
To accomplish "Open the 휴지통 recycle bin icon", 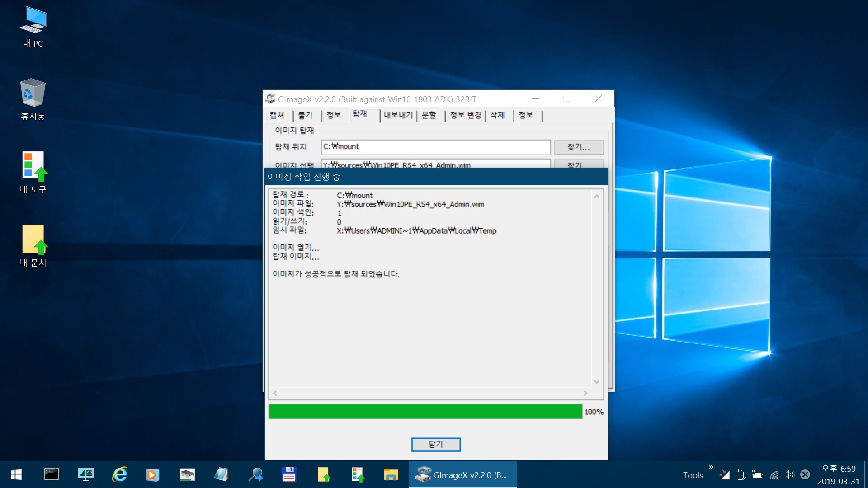I will [33, 99].
